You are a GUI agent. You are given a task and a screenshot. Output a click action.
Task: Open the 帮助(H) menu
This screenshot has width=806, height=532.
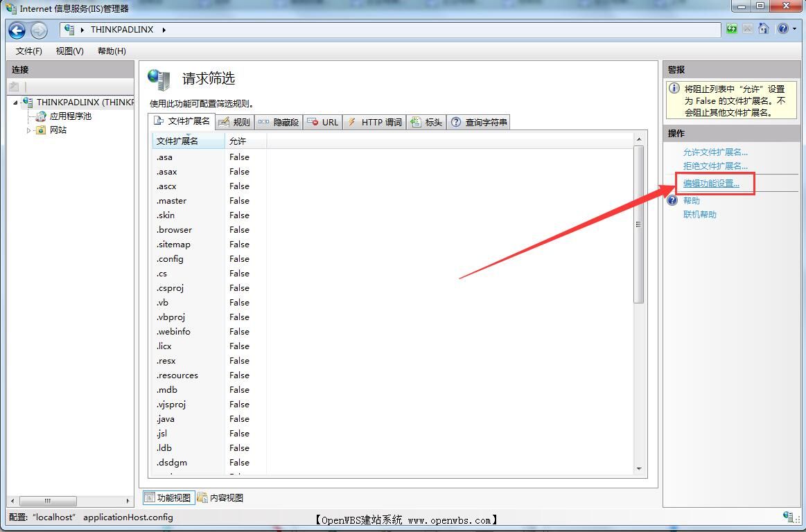click(112, 51)
